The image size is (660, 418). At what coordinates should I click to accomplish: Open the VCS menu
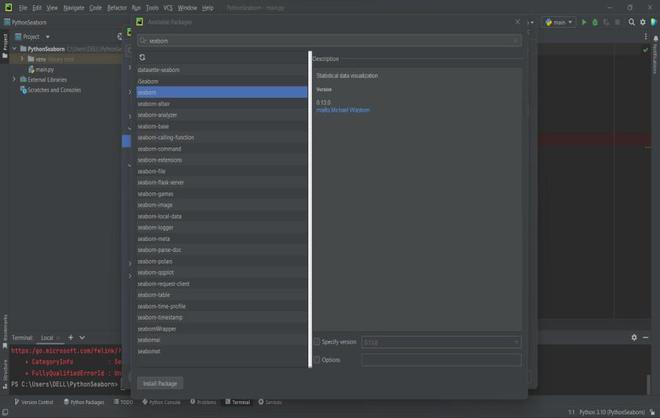tap(168, 8)
